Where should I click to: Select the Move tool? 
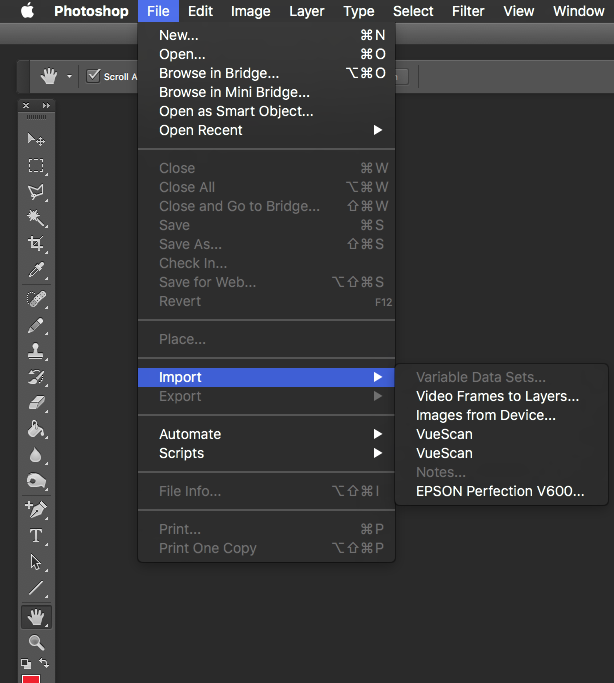click(x=36, y=140)
